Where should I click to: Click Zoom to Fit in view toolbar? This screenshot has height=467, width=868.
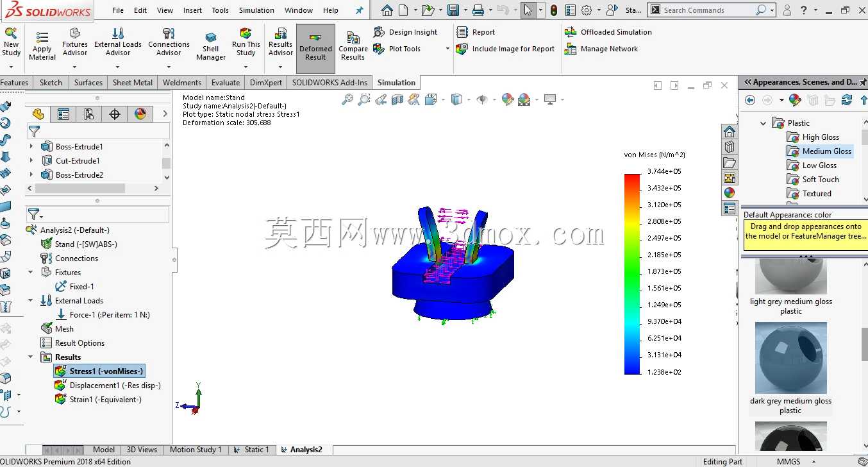click(347, 99)
